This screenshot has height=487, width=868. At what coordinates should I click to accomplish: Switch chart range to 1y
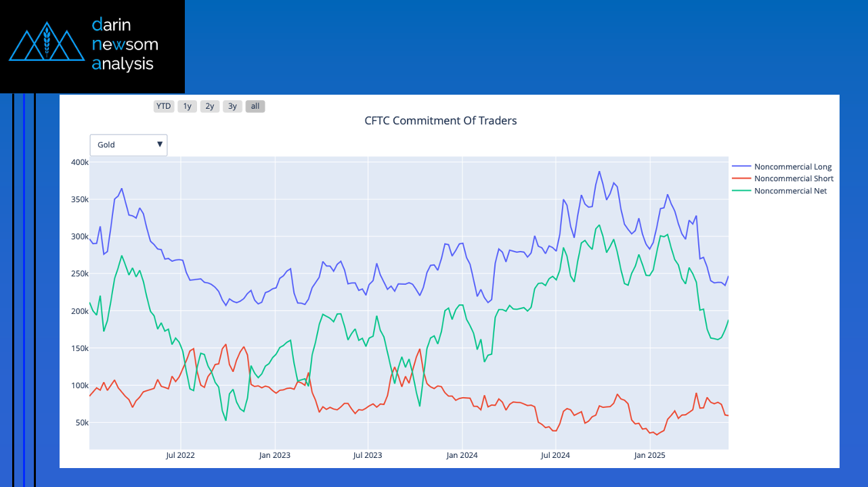click(188, 106)
